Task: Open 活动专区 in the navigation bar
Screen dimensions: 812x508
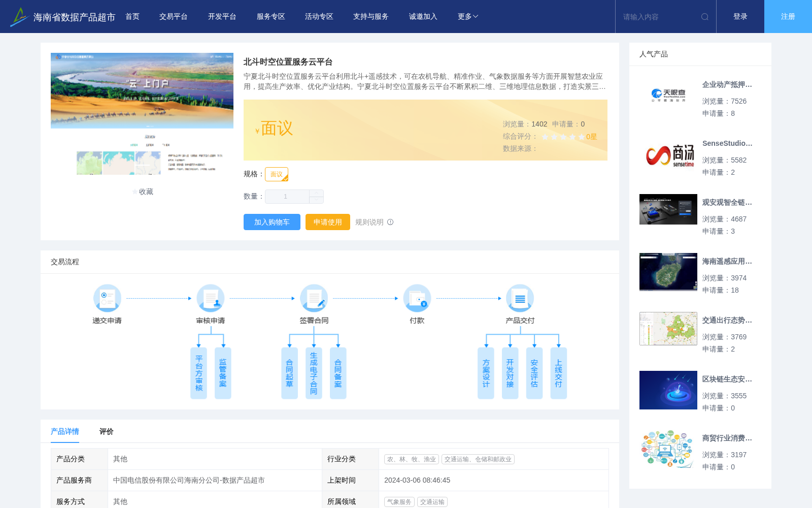Action: pos(319,17)
